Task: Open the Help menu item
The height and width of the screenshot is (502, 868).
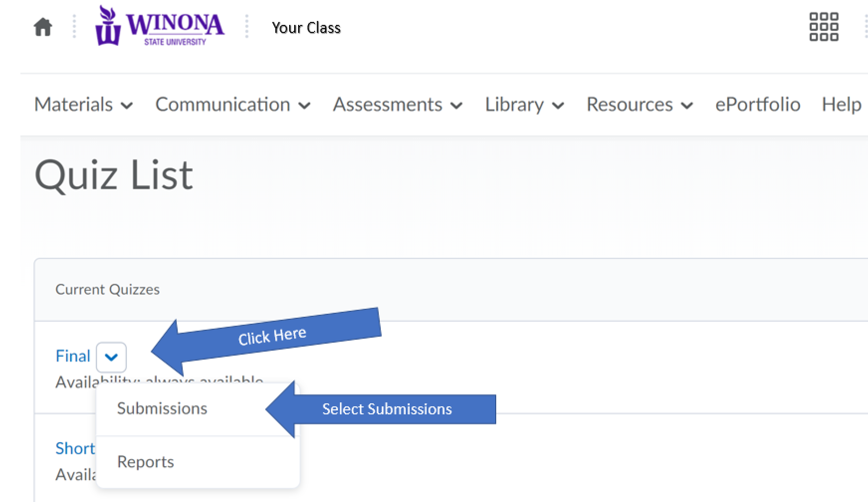Action: click(841, 105)
